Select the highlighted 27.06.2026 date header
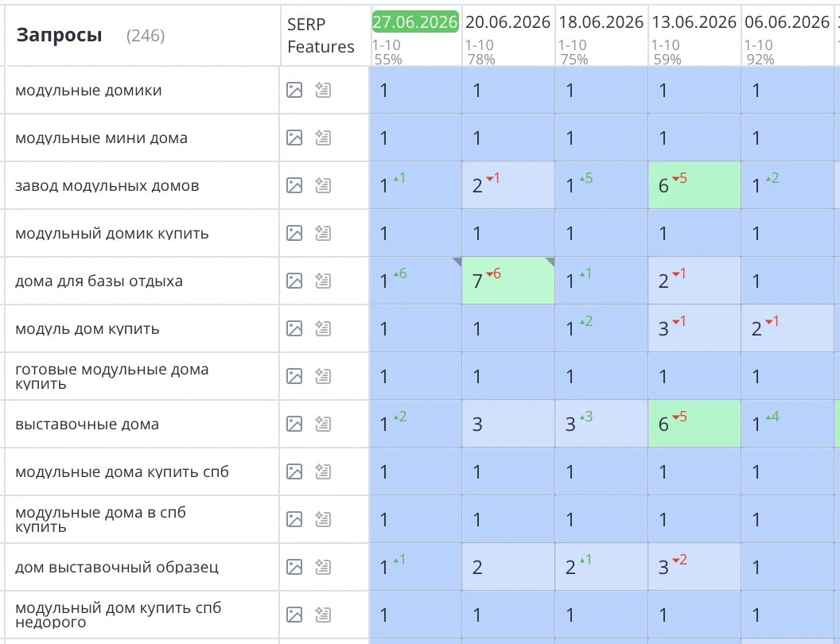The image size is (840, 644). pos(415,22)
